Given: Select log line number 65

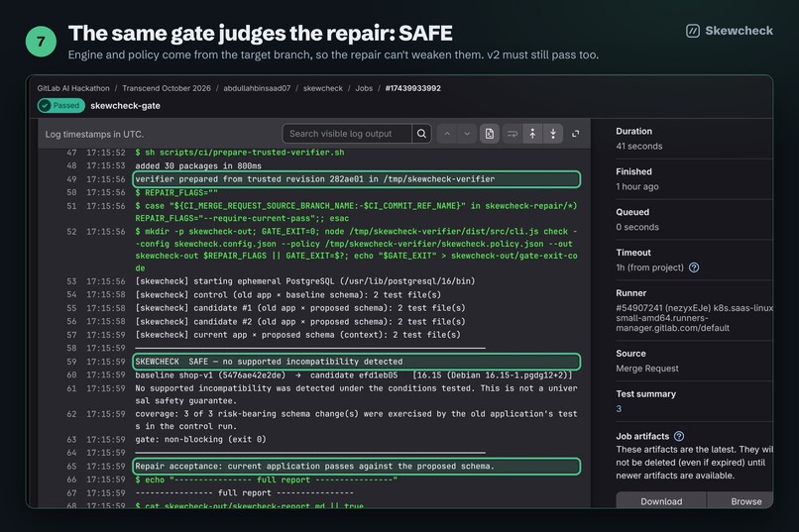Looking at the screenshot, I should coord(71,466).
